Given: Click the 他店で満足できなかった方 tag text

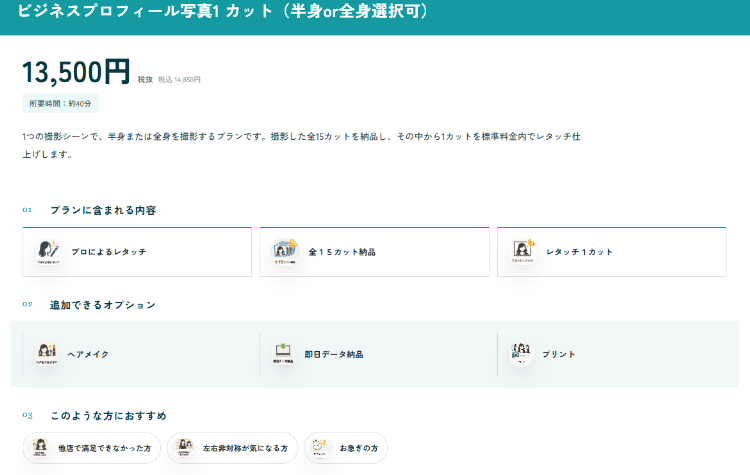Looking at the screenshot, I should (x=105, y=448).
